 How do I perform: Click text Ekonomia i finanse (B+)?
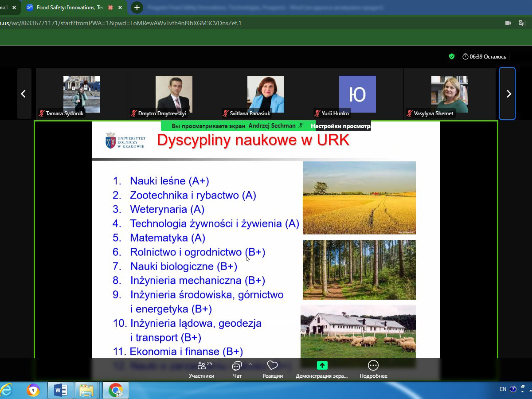(187, 352)
